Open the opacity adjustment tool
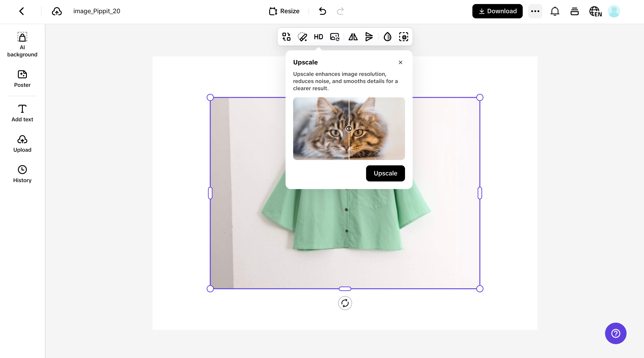644x358 pixels. point(387,37)
